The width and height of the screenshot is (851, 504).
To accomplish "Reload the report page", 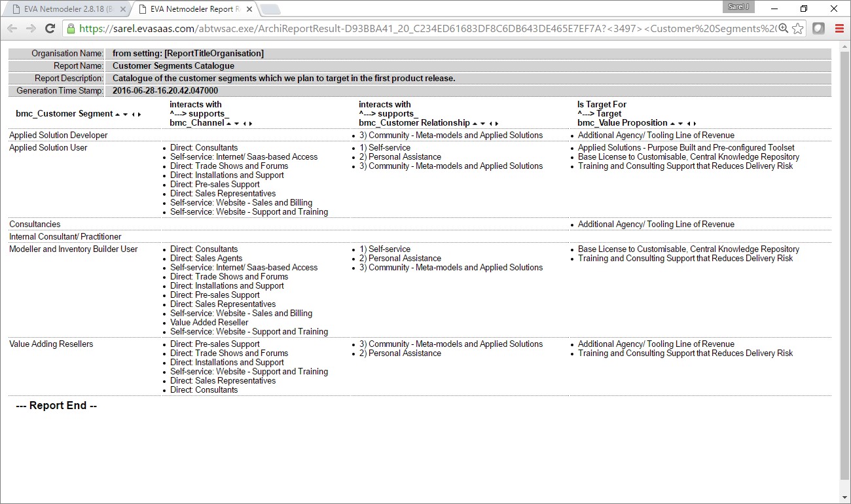I will [50, 28].
